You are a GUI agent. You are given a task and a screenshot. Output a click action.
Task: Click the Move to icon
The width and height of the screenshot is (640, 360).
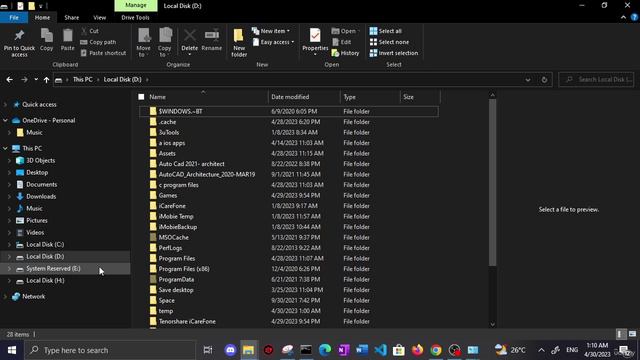click(x=144, y=36)
